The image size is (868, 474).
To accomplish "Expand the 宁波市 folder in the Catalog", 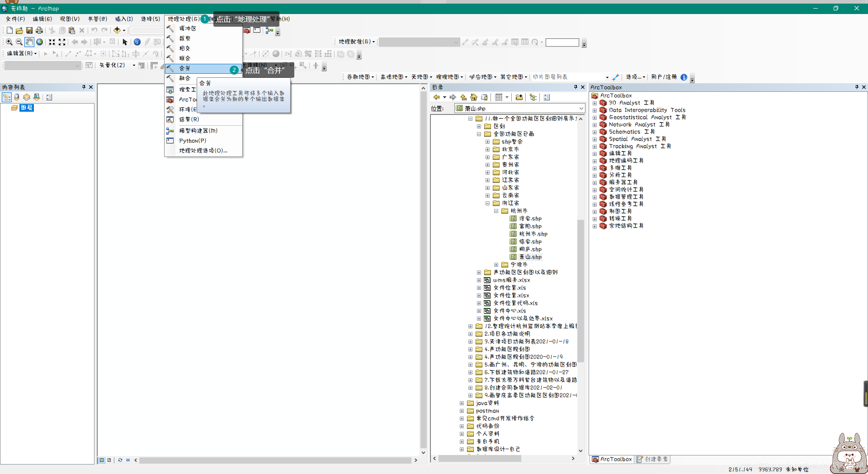I will [x=496, y=265].
